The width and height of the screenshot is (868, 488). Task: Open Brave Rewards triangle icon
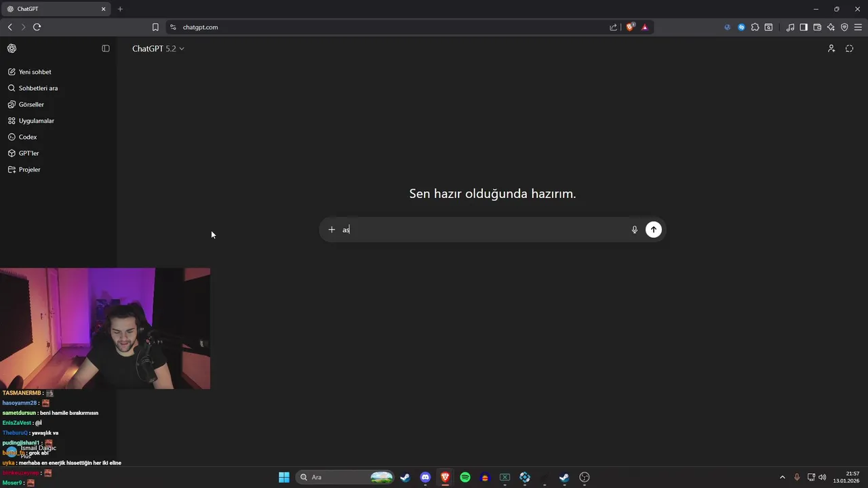[645, 27]
